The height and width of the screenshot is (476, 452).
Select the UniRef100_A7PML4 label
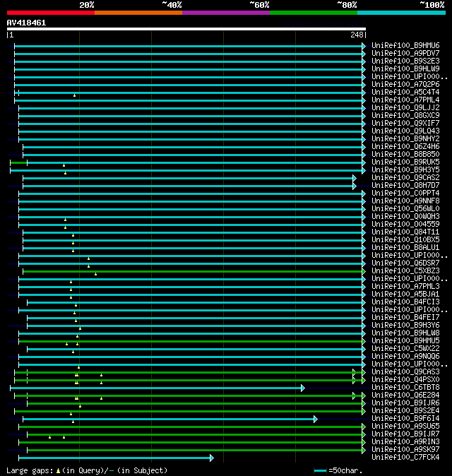(405, 100)
